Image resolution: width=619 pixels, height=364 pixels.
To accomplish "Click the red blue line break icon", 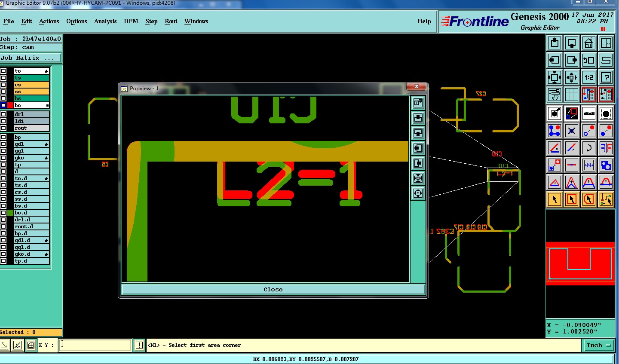I will pyautogui.click(x=572, y=165).
